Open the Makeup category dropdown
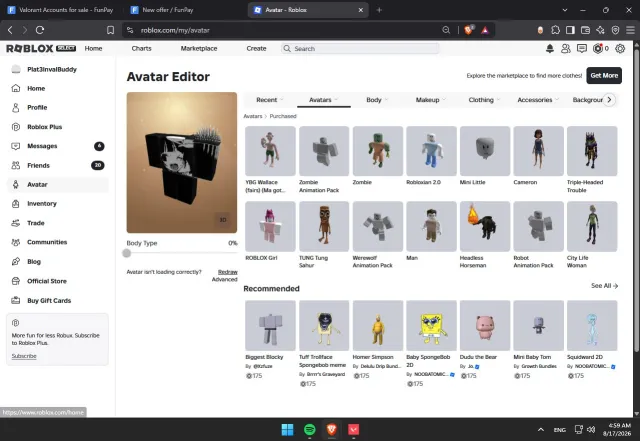640x441 pixels. [430, 100]
